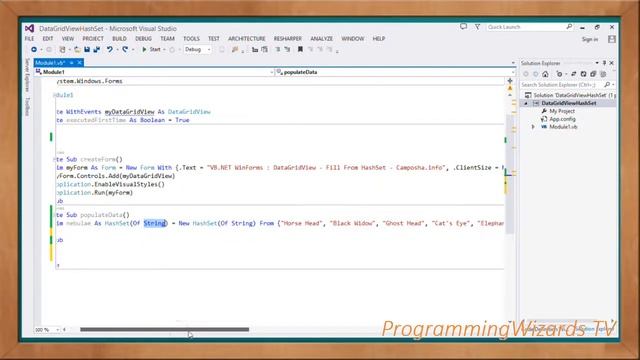The width and height of the screenshot is (640, 360).
Task: Click the Uncomment Selected Lines icon
Action: 264,49
